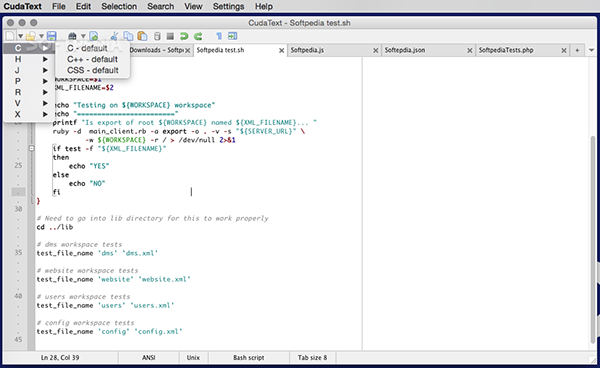This screenshot has width=600, height=368.
Task: Change Tab size 8 in status bar
Action: click(x=313, y=358)
